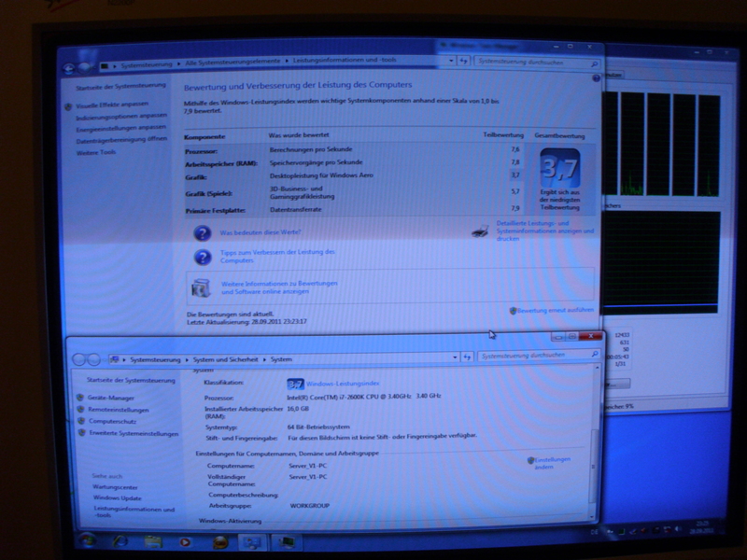The image size is (747, 560).
Task: Switch to Task Manager taskbar button
Action: point(287,542)
